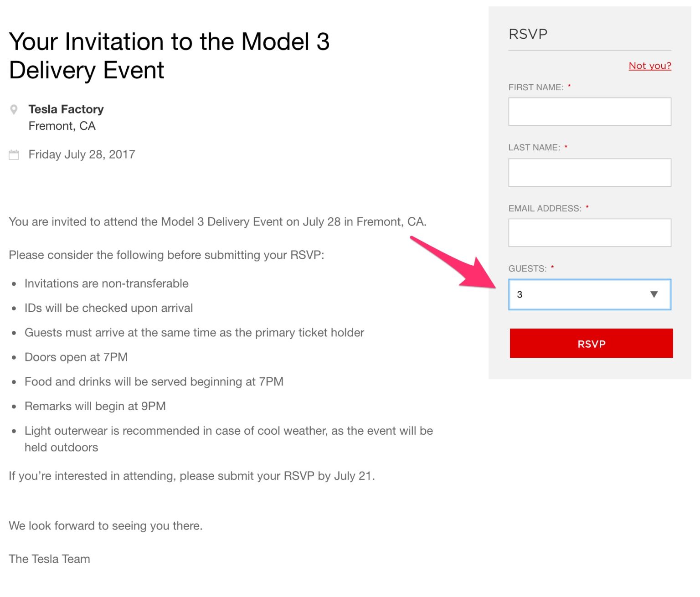Image resolution: width=700 pixels, height=597 pixels.
Task: Click the 'Friday July 28, 2017' date text
Action: (82, 154)
